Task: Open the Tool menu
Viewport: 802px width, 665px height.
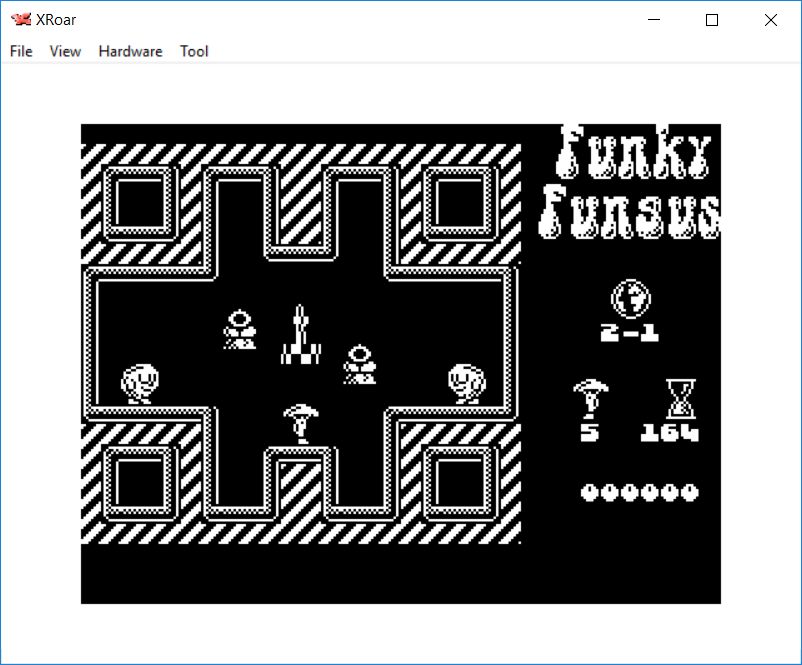Action: click(x=194, y=51)
